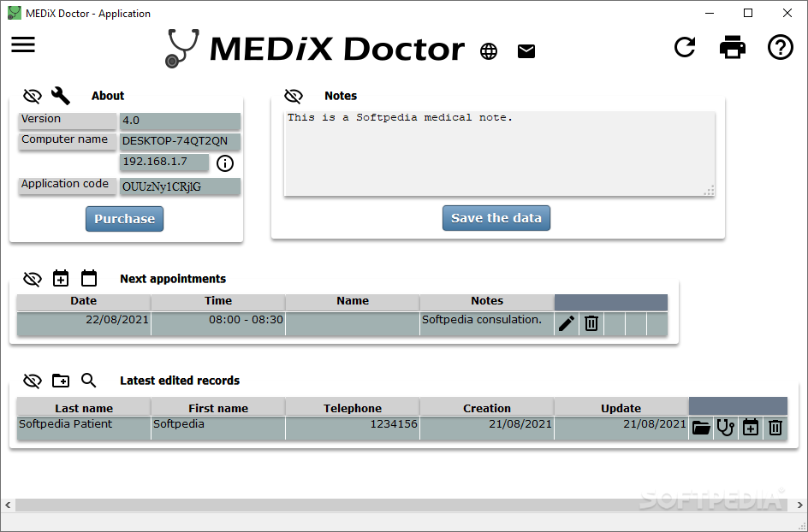This screenshot has width=808, height=532.
Task: Hide the Notes panel
Action: tap(294, 96)
